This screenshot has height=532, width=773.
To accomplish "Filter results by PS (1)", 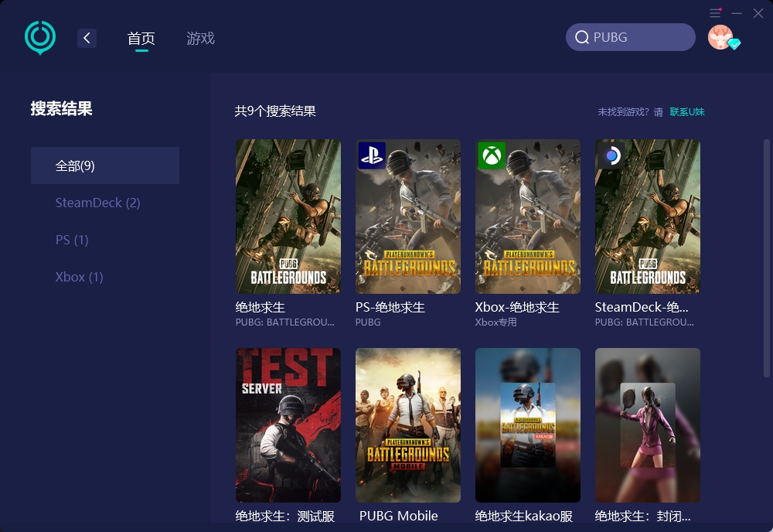I will (71, 240).
